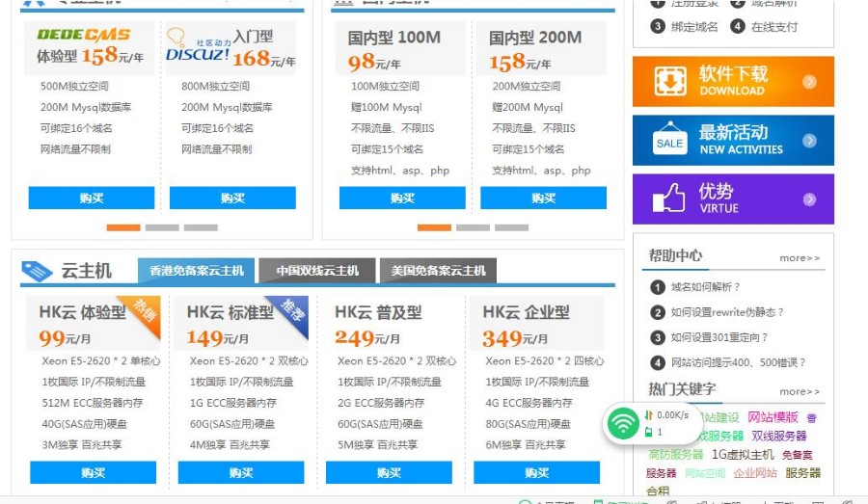Open the 如何设置rewrite伪静态 help article

727,312
